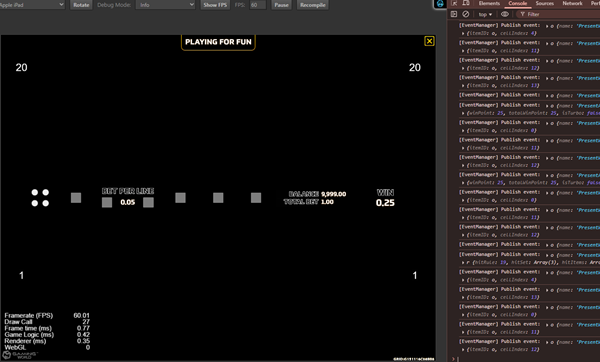Click the yellow X close icon in game
The image size is (600, 362).
pyautogui.click(x=429, y=41)
